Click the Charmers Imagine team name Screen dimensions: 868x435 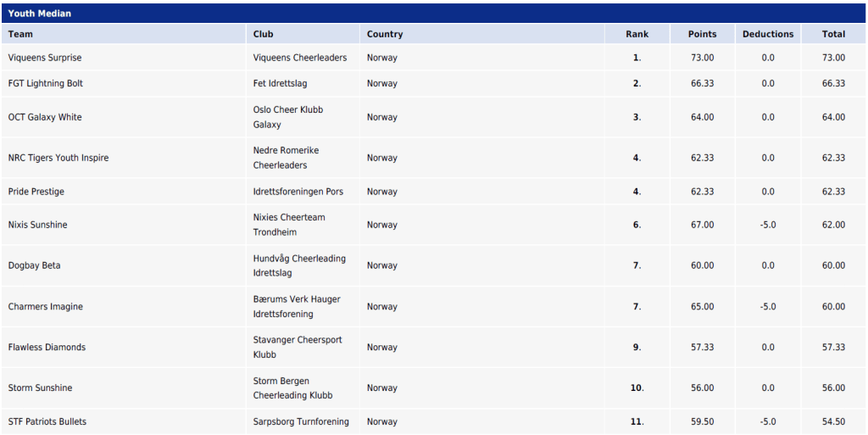point(46,306)
